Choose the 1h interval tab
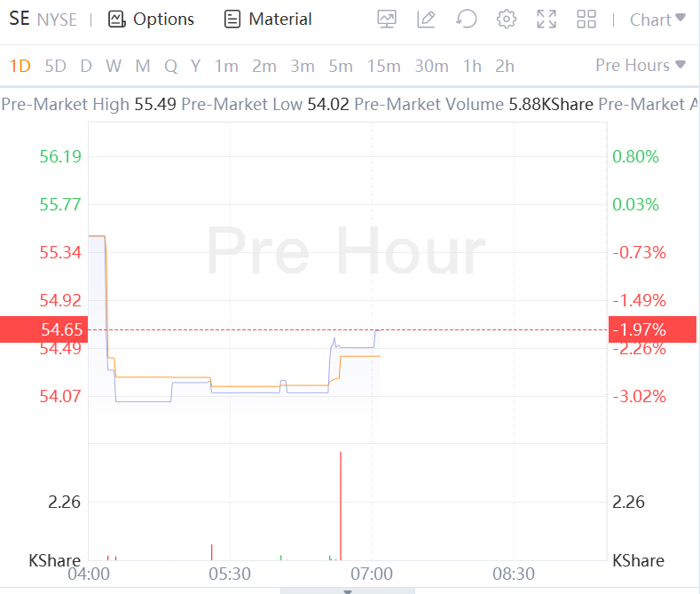The height and width of the screenshot is (594, 700). tap(472, 66)
